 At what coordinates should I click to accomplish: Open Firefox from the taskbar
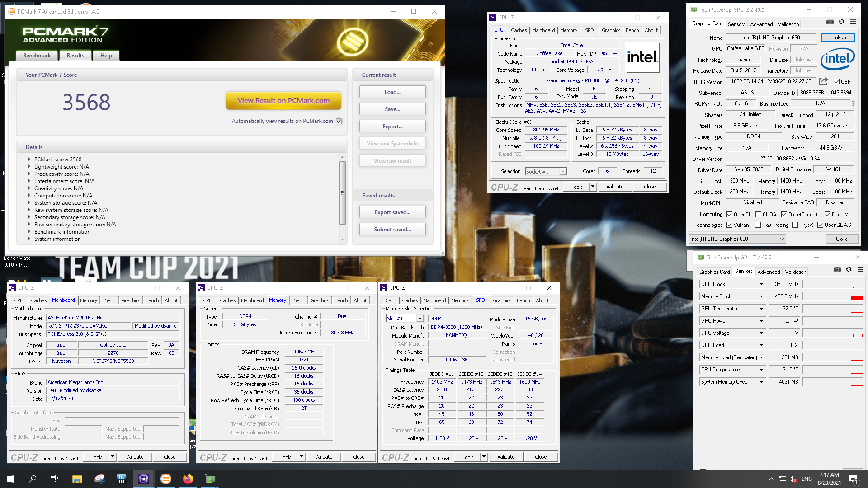(188, 479)
